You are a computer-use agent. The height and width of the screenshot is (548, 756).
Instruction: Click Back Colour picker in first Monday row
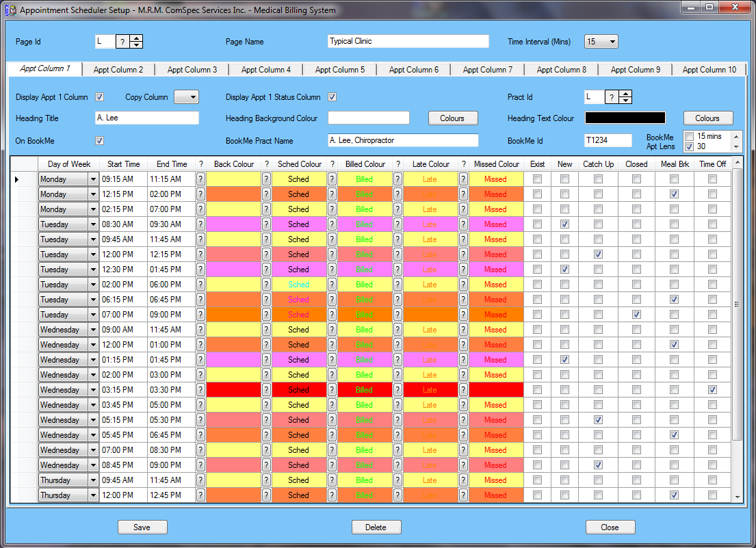(x=201, y=179)
